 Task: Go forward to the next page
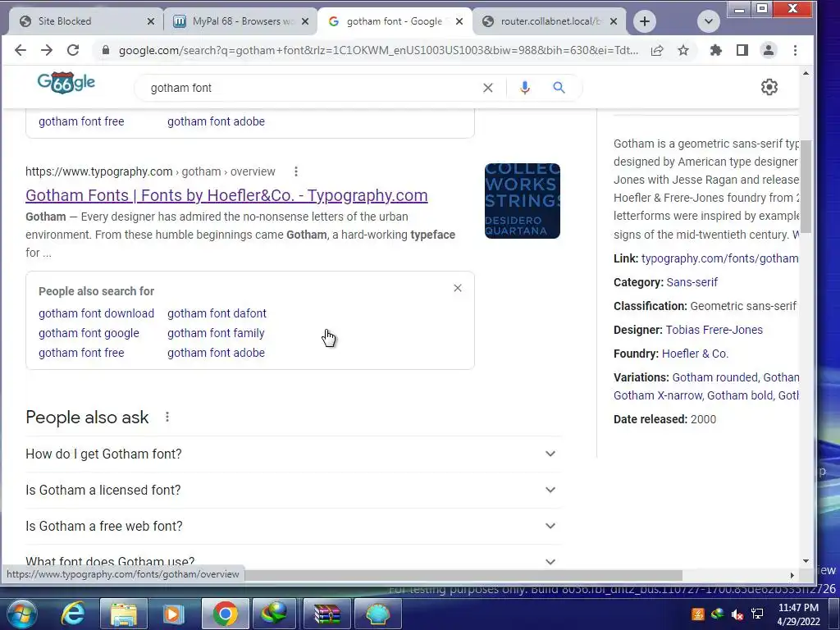click(x=47, y=50)
